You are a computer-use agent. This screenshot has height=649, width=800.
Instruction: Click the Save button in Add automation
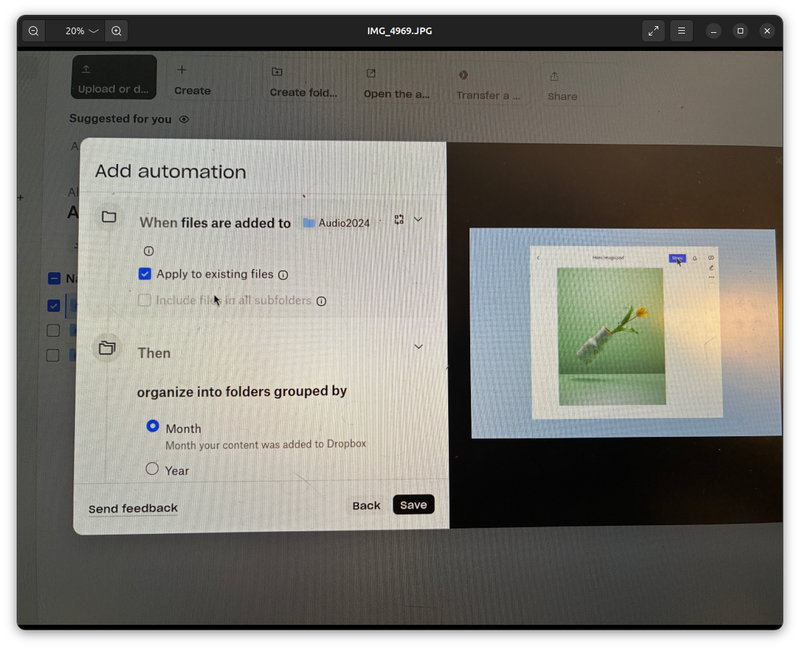[413, 505]
